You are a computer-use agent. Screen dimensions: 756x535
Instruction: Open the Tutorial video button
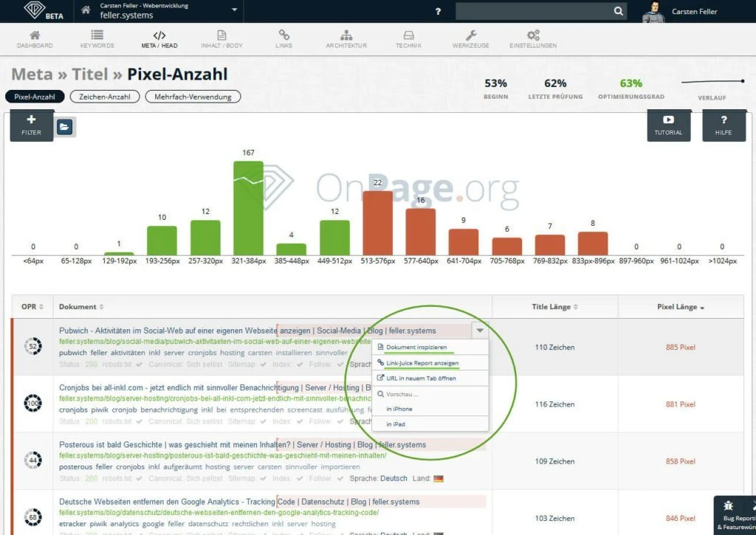click(x=668, y=125)
